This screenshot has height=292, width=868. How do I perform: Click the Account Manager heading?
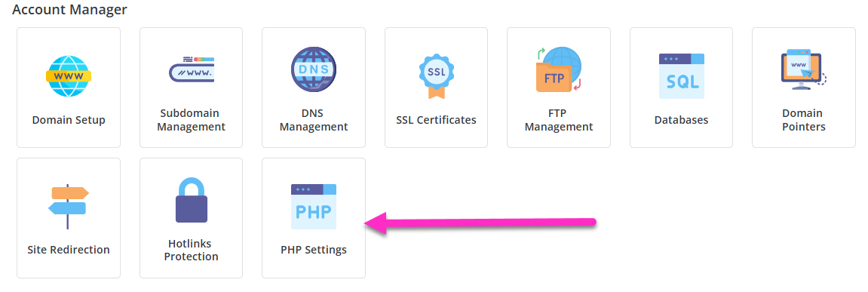pos(69,9)
